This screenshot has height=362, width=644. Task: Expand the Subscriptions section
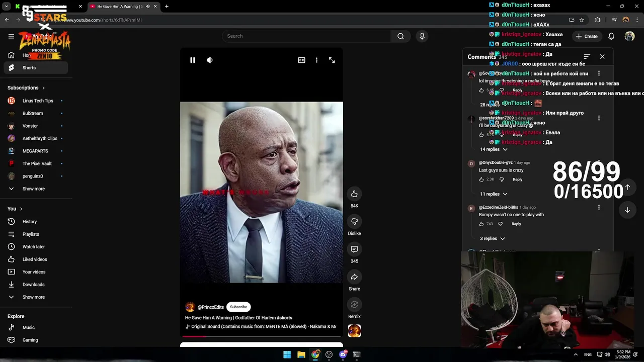coord(26,88)
